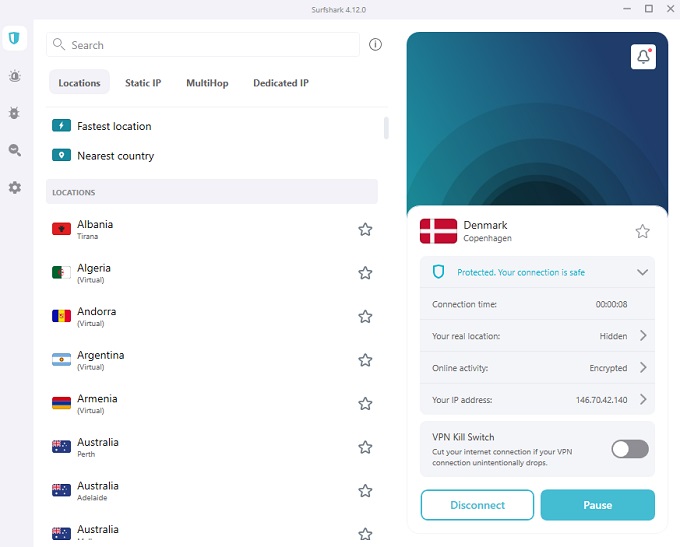
Task: Click the Hidden real location value
Action: pyautogui.click(x=613, y=336)
